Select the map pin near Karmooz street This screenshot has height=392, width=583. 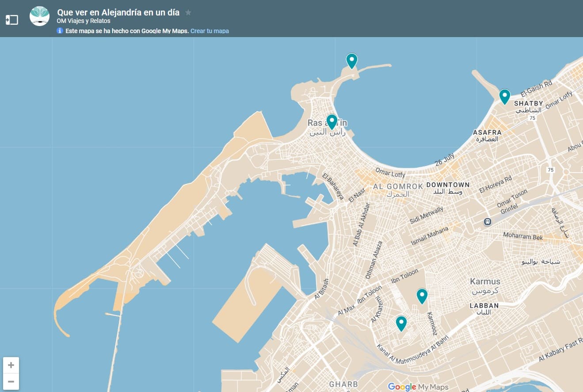pos(422,296)
